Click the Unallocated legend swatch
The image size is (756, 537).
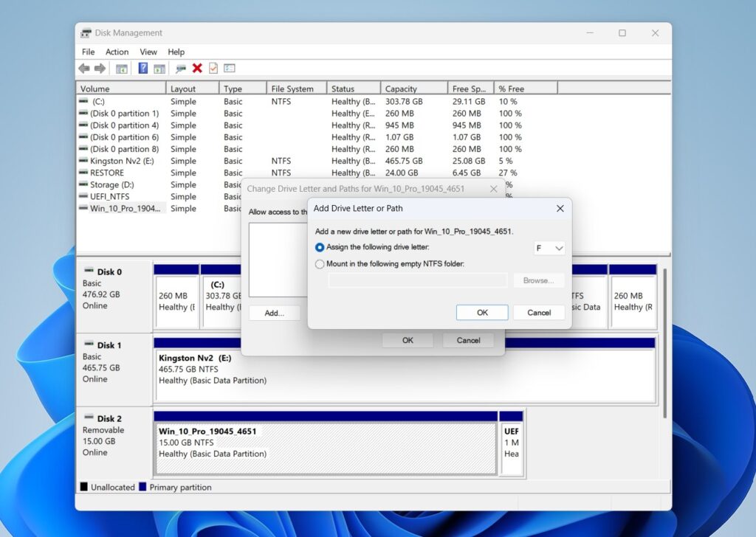pos(84,487)
